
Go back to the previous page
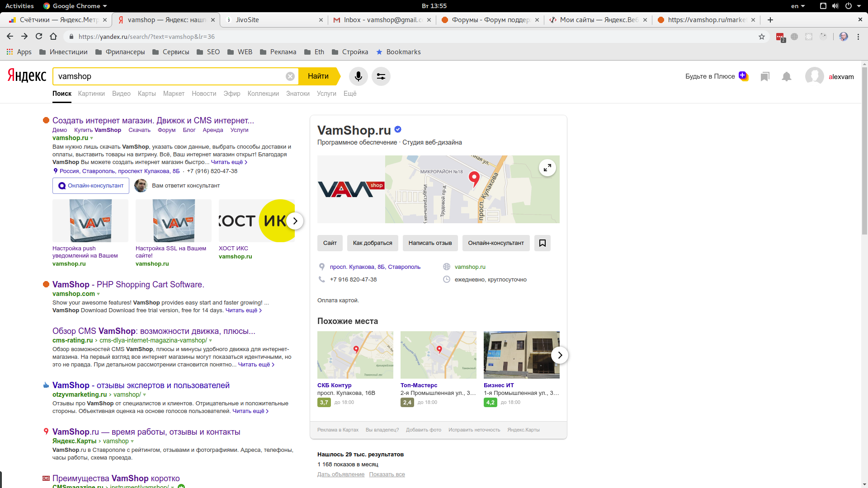point(10,37)
